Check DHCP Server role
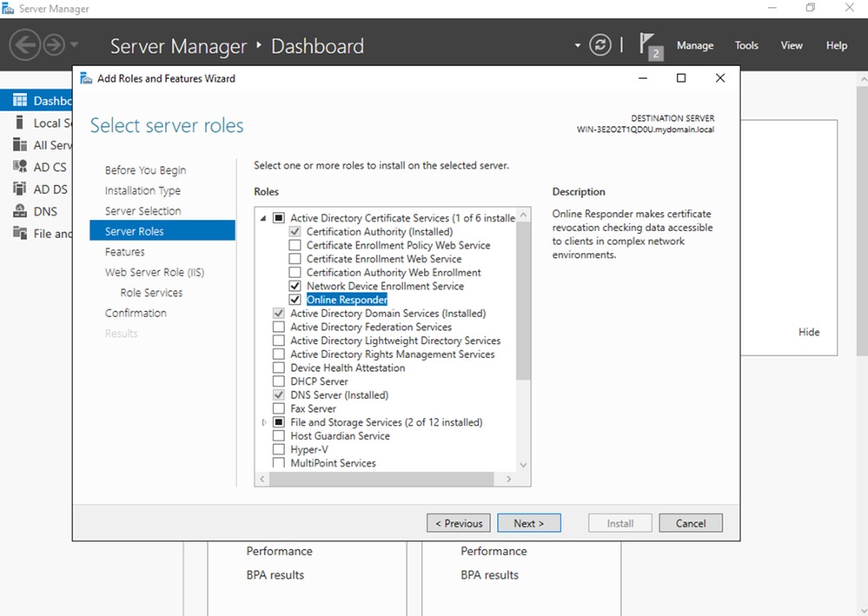This screenshot has height=616, width=868. point(279,381)
